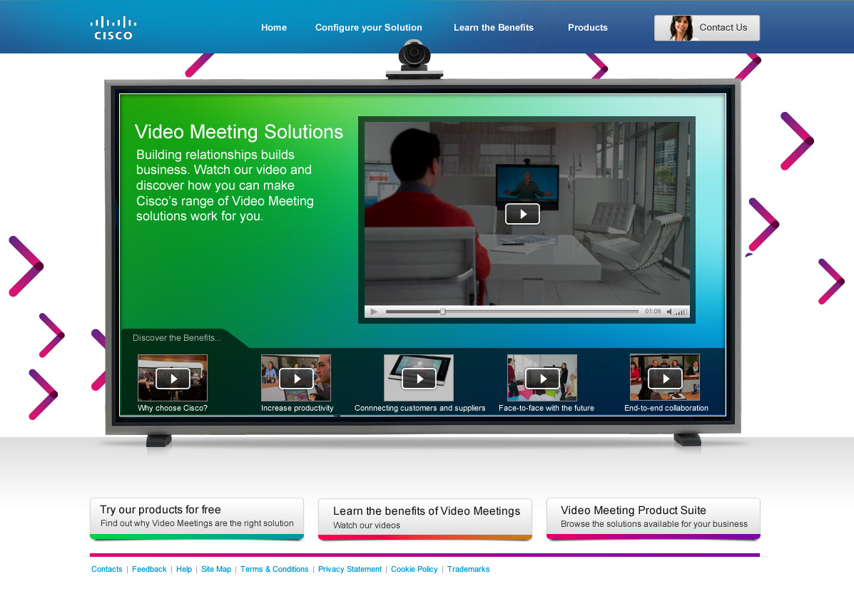Click the 'Connecting customers and suppliers' caption
The image size is (854, 616).
[x=420, y=408]
